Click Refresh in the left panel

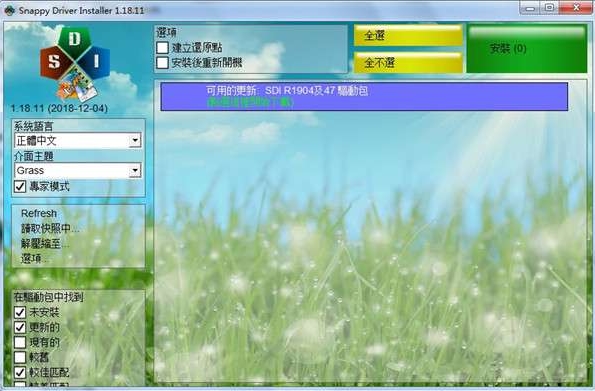click(x=39, y=213)
